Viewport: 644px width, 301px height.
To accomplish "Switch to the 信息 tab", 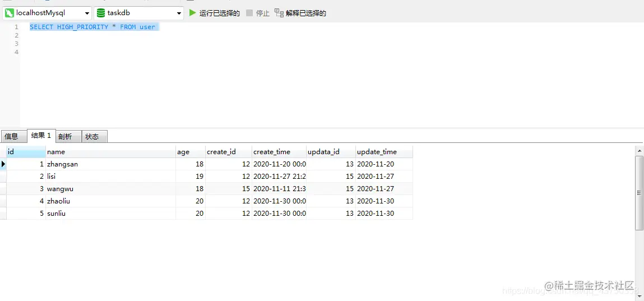I will (14, 136).
